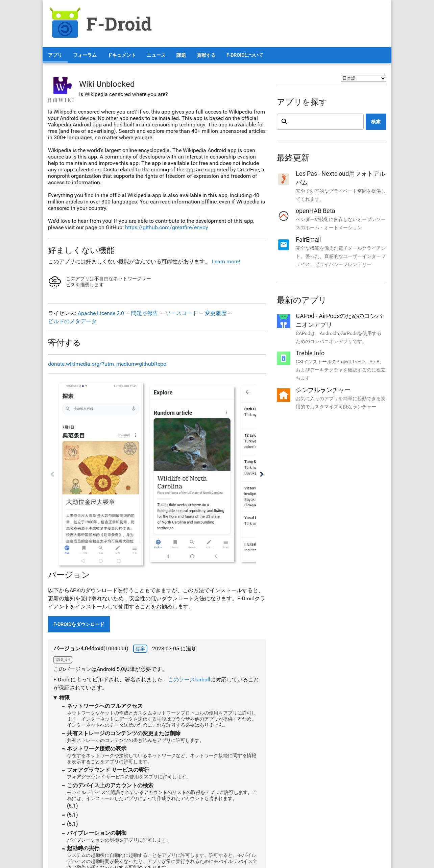Go to previous screenshot with left arrow

[52, 474]
